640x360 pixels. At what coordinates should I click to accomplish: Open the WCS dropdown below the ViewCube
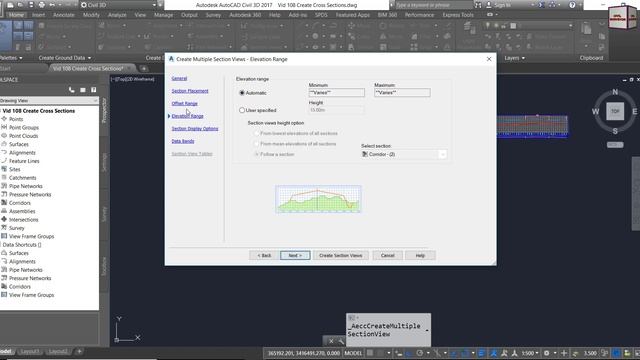615,145
